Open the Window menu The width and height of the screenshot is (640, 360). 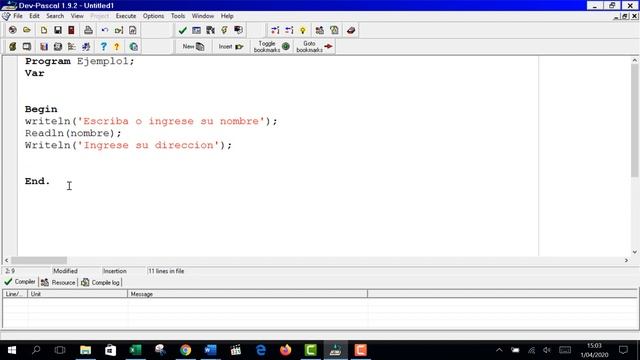pos(203,16)
